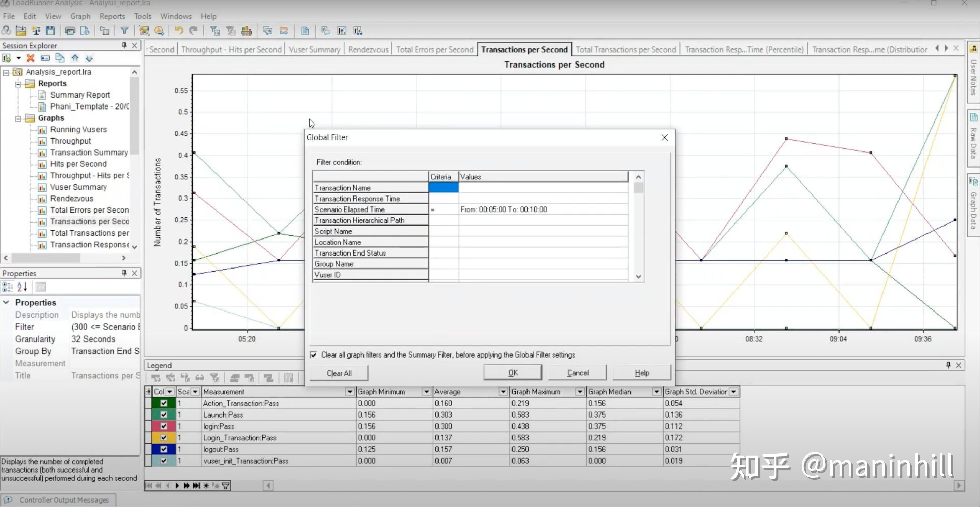Image resolution: width=980 pixels, height=507 pixels.
Task: Collapse the Graphs folder in tree
Action: click(x=18, y=118)
